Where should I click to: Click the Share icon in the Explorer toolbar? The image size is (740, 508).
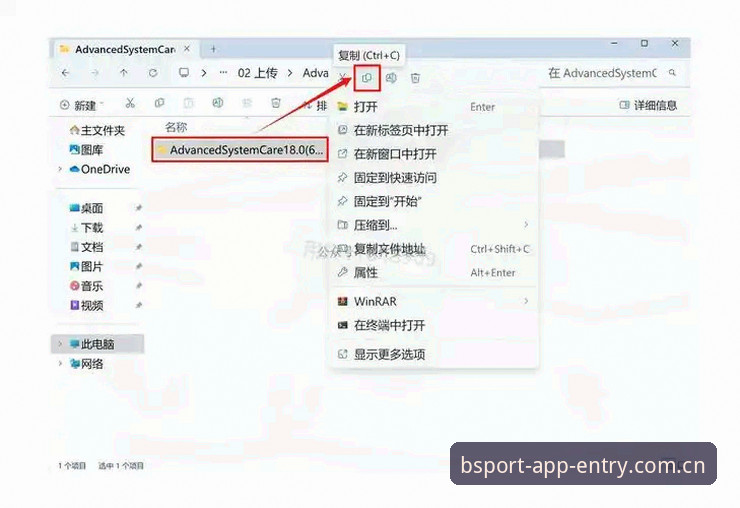247,103
